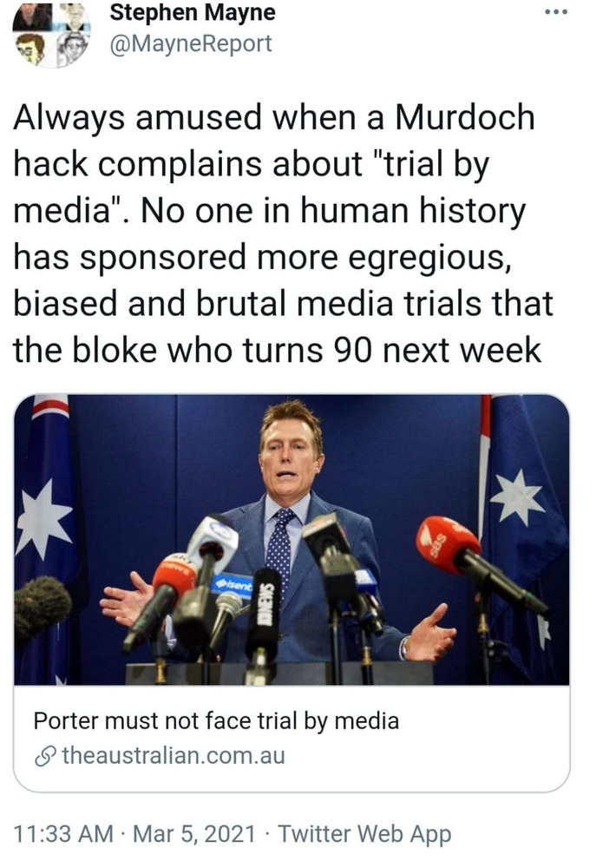
Task: Open the article preview photo
Action: pyautogui.click(x=291, y=539)
